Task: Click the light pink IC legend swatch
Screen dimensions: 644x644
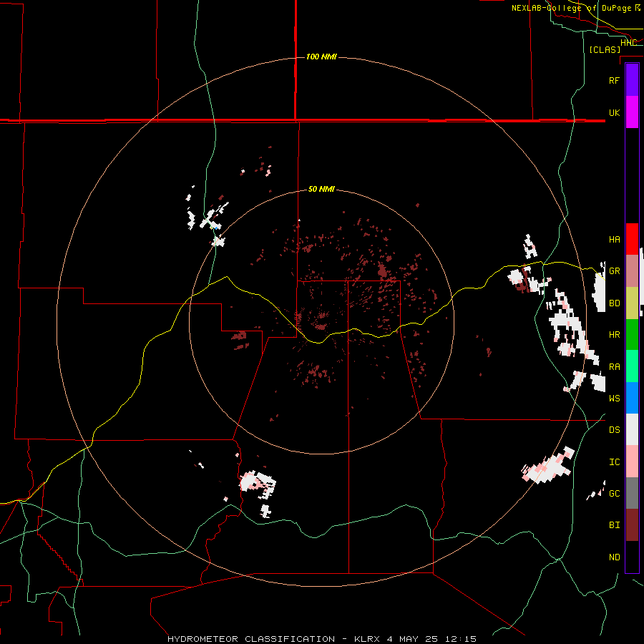Action: click(x=632, y=462)
